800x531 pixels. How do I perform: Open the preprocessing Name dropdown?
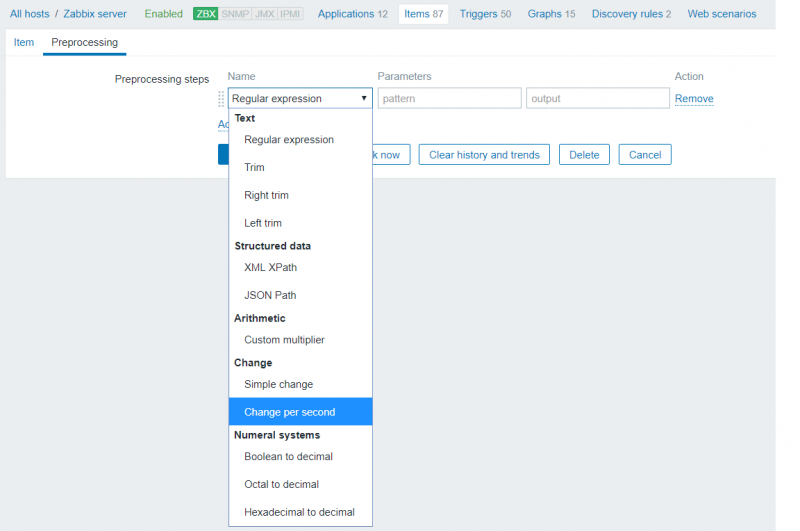(299, 98)
